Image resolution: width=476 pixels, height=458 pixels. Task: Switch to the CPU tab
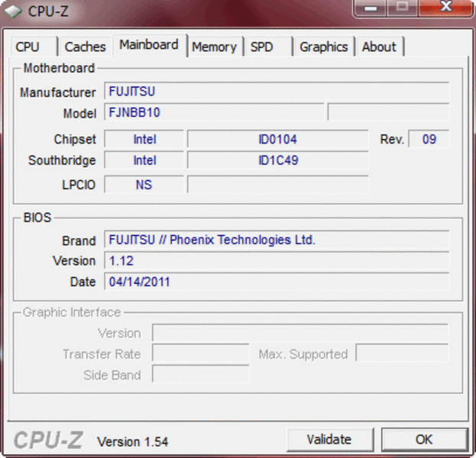pyautogui.click(x=34, y=47)
